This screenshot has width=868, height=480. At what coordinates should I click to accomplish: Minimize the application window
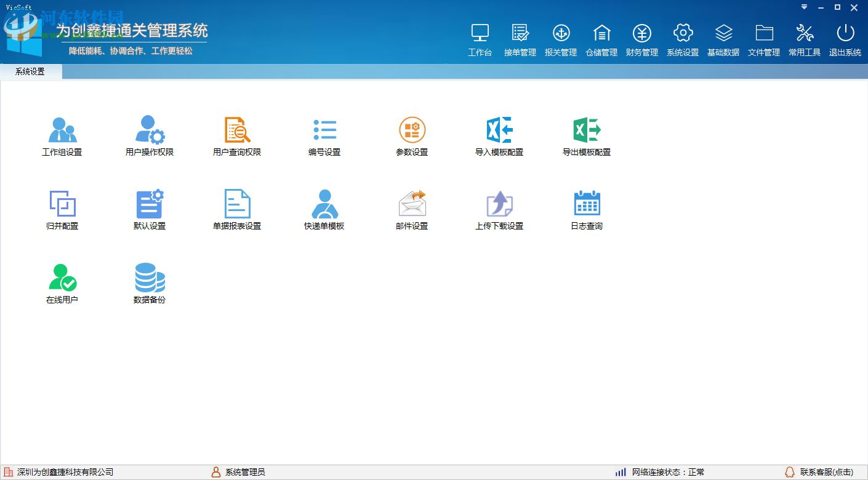(x=821, y=7)
